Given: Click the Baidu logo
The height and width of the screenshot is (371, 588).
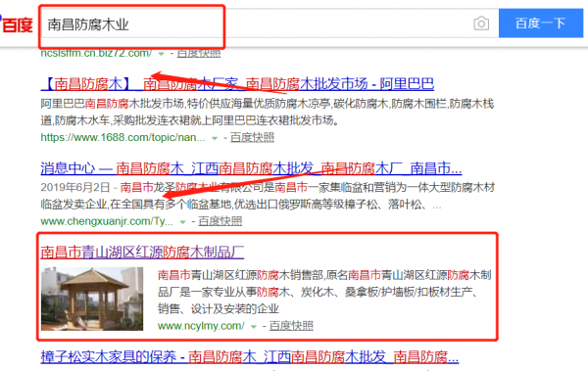Looking at the screenshot, I should tap(17, 24).
